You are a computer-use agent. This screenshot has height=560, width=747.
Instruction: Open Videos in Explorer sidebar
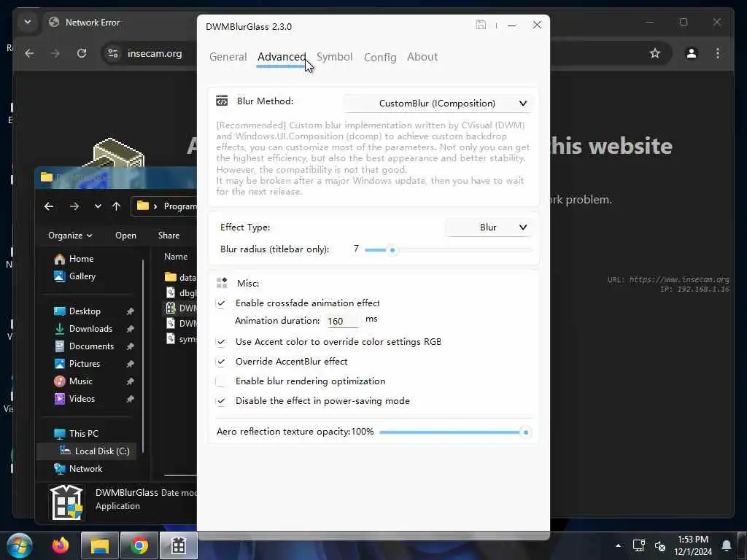(74, 399)
